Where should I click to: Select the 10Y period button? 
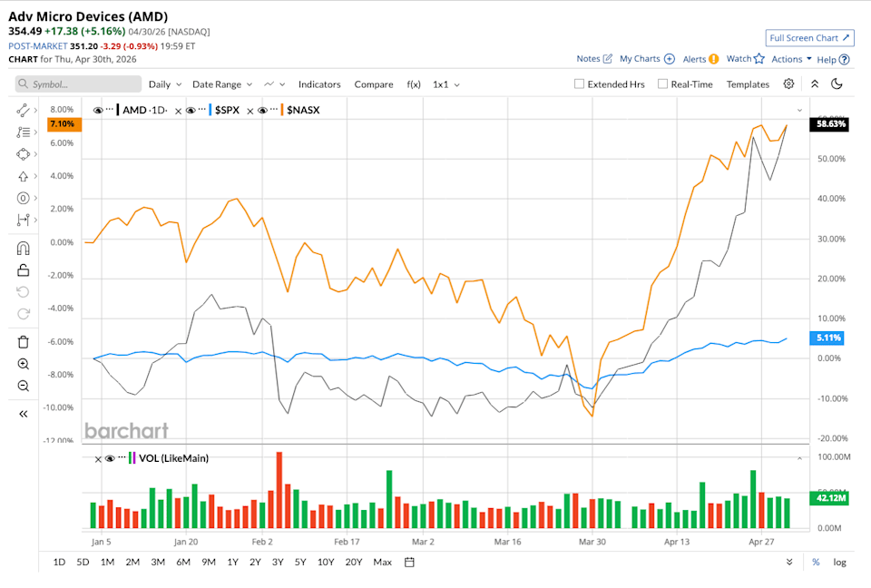pos(326,562)
